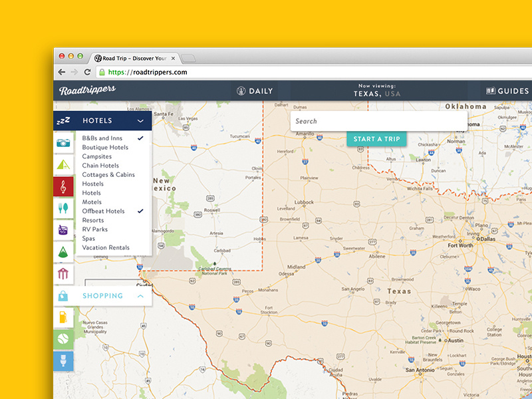Click the yellow gas pump fuel icon

tap(63, 318)
